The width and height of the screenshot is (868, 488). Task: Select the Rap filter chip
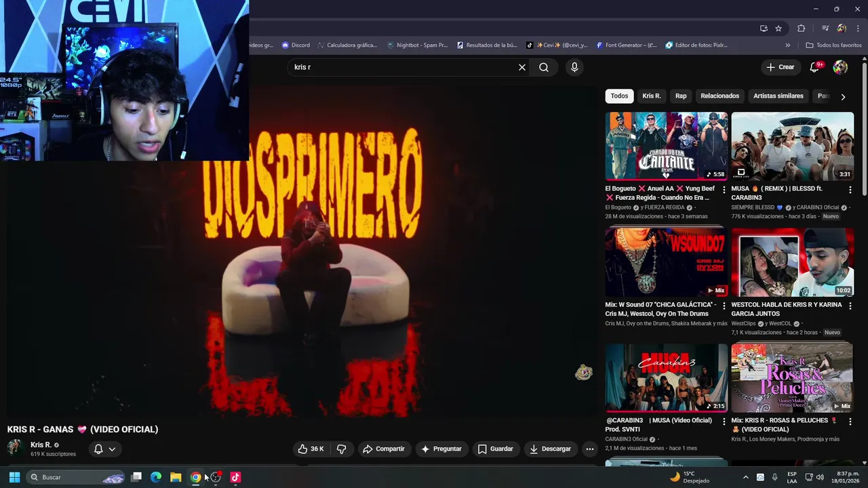tap(681, 96)
